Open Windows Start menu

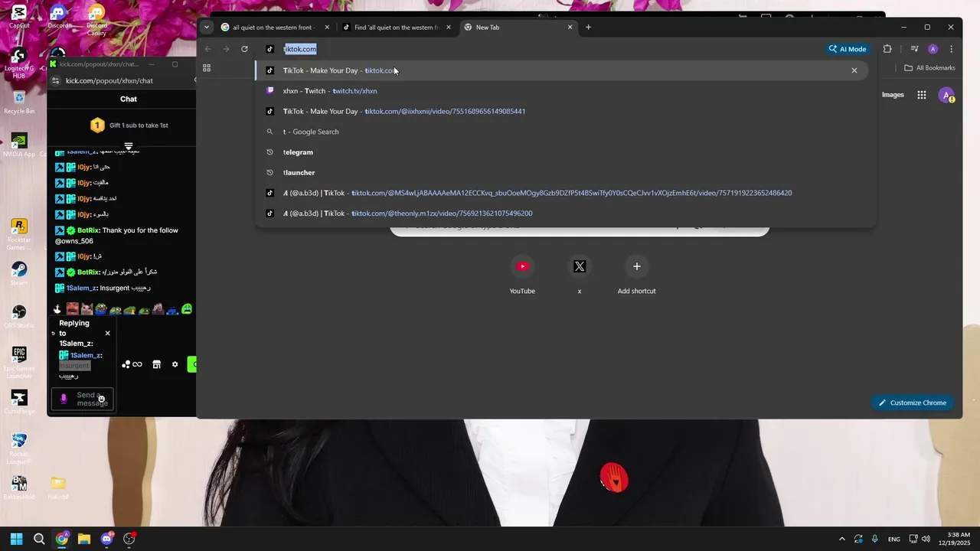(16, 539)
